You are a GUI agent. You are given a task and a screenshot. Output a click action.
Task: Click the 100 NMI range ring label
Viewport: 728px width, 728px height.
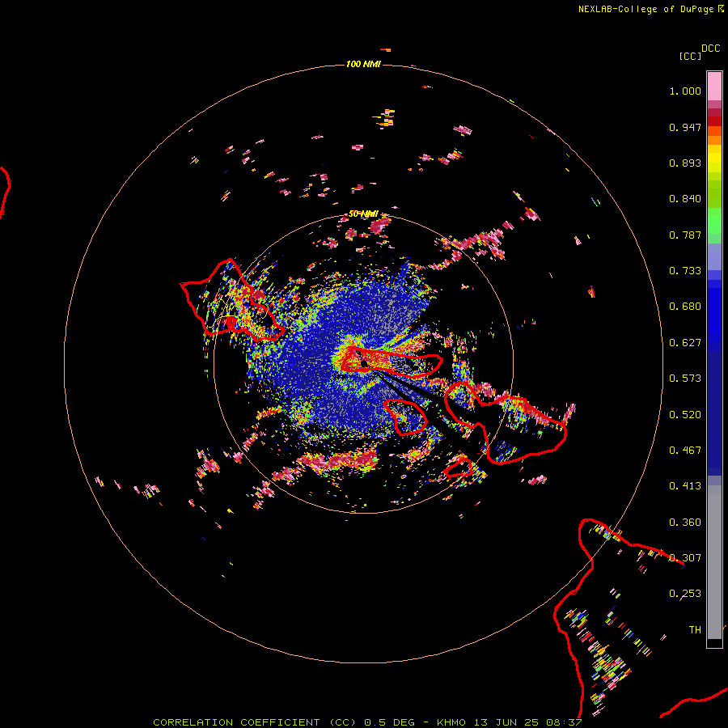[363, 64]
